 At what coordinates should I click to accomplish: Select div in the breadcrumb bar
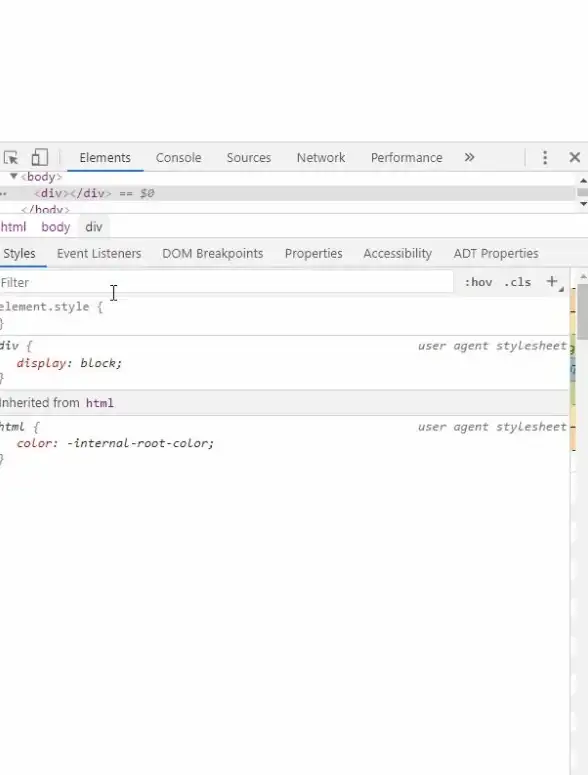[x=94, y=227]
